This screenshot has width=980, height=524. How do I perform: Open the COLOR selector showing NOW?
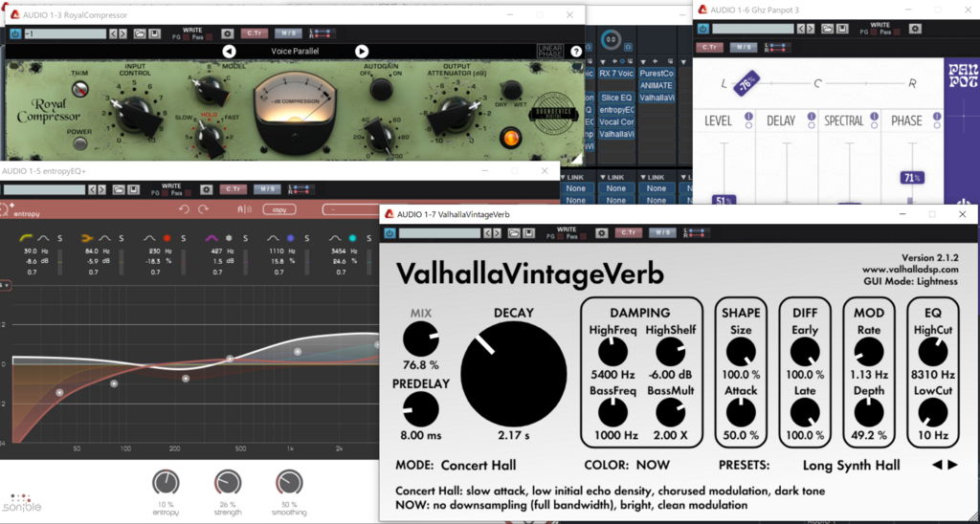pyautogui.click(x=653, y=465)
